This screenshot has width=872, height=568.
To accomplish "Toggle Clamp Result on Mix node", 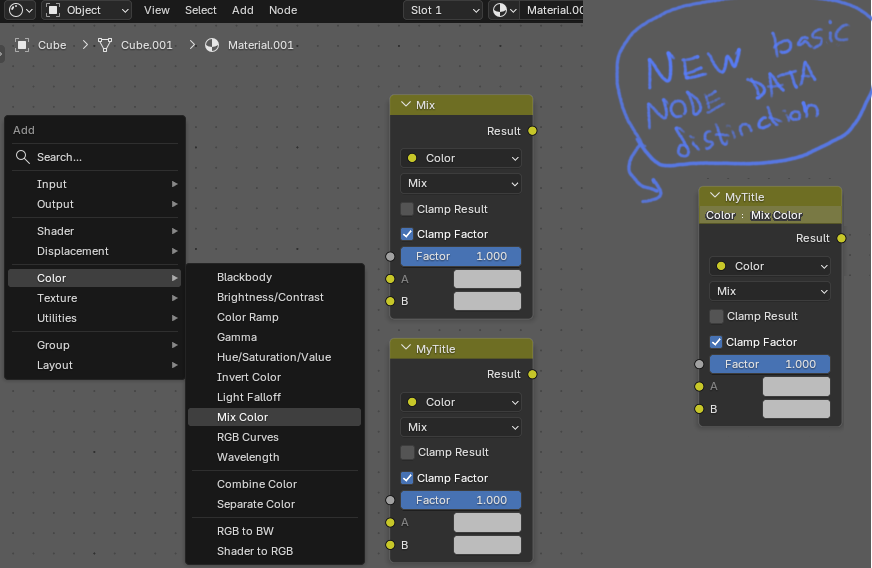I will point(407,209).
